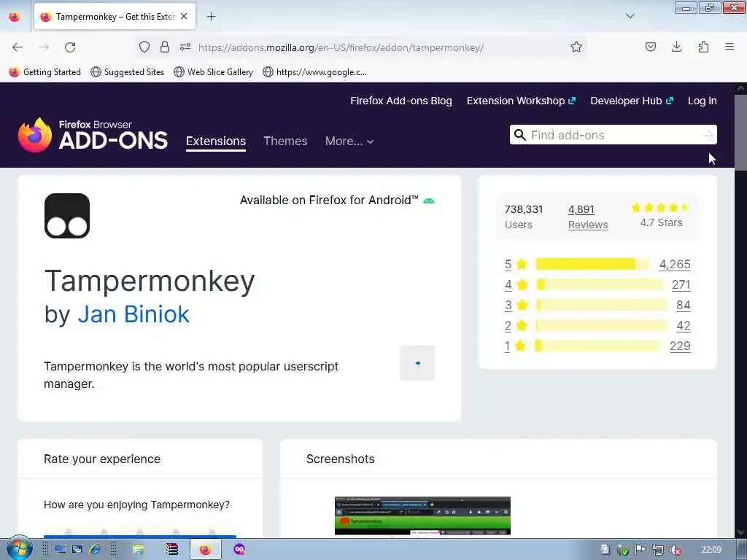Click the 4 star rating bar
This screenshot has height=560, width=747.
(600, 284)
